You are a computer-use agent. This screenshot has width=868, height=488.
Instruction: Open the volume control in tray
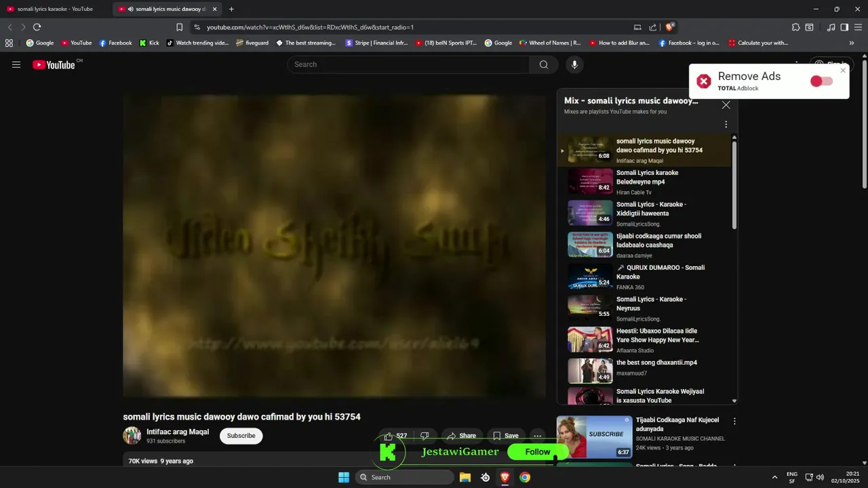(x=820, y=477)
